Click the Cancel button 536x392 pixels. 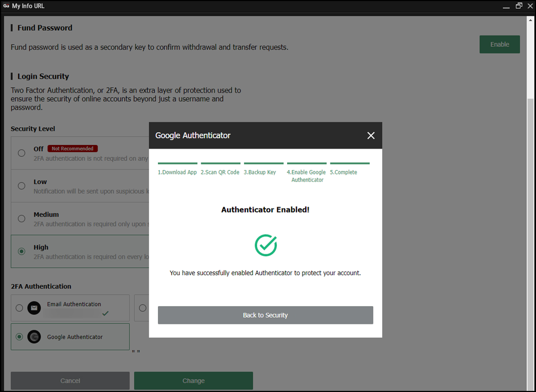pyautogui.click(x=70, y=381)
